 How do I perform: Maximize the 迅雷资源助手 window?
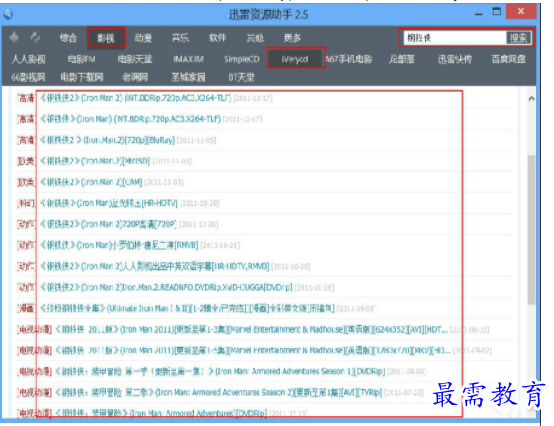497,12
